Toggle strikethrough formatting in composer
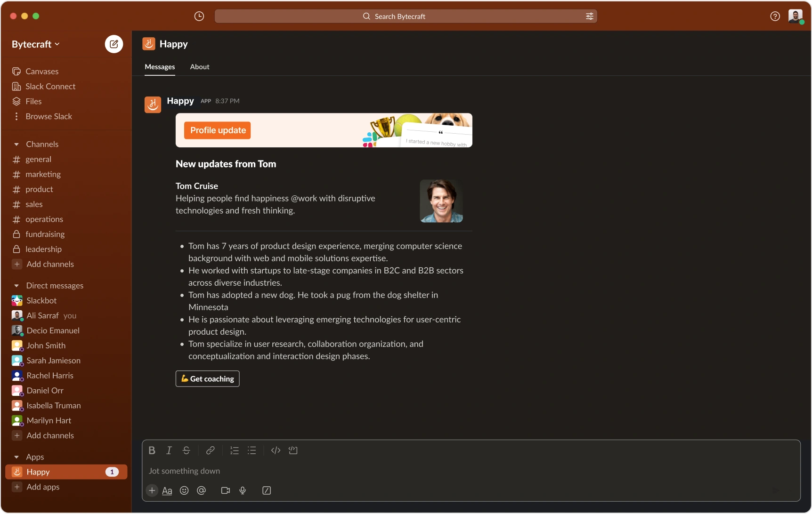Viewport: 812px width, 514px height. [186, 450]
